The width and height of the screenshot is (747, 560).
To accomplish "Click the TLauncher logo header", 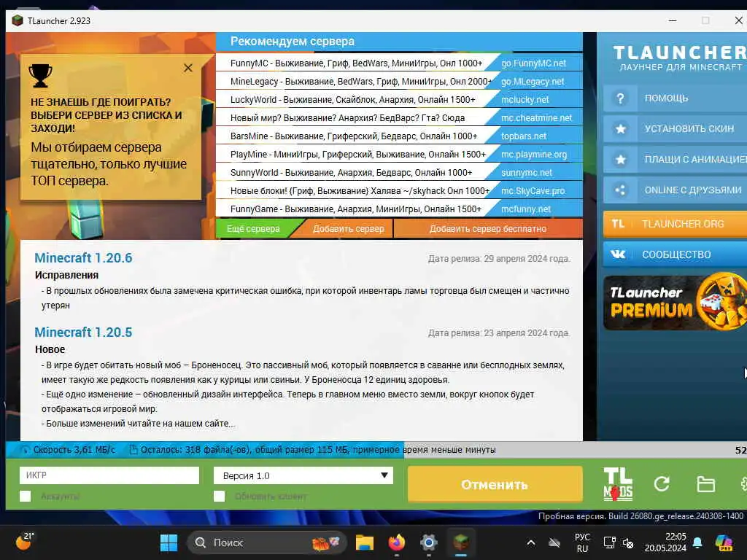I will point(680,58).
